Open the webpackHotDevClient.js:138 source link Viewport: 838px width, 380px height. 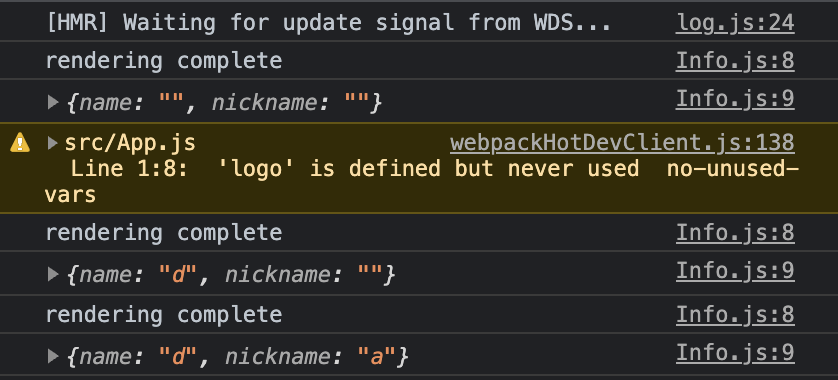pyautogui.click(x=622, y=143)
